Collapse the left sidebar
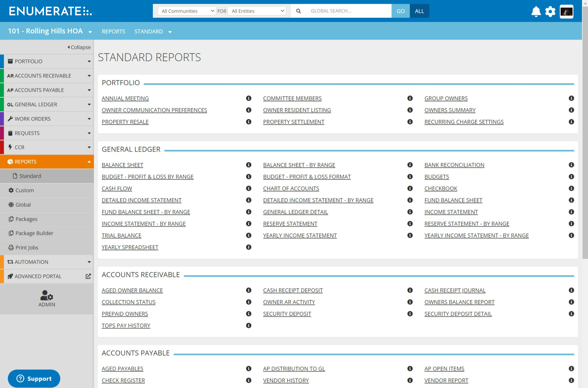Screen dimensions: 588x388 (x=79, y=47)
